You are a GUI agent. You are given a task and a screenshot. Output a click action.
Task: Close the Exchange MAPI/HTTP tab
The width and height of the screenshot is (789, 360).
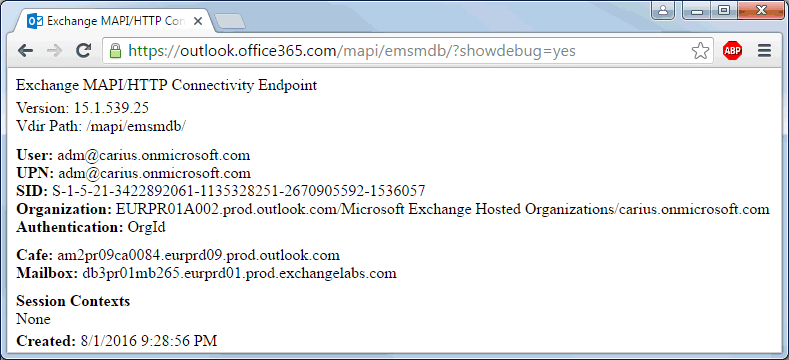click(198, 22)
